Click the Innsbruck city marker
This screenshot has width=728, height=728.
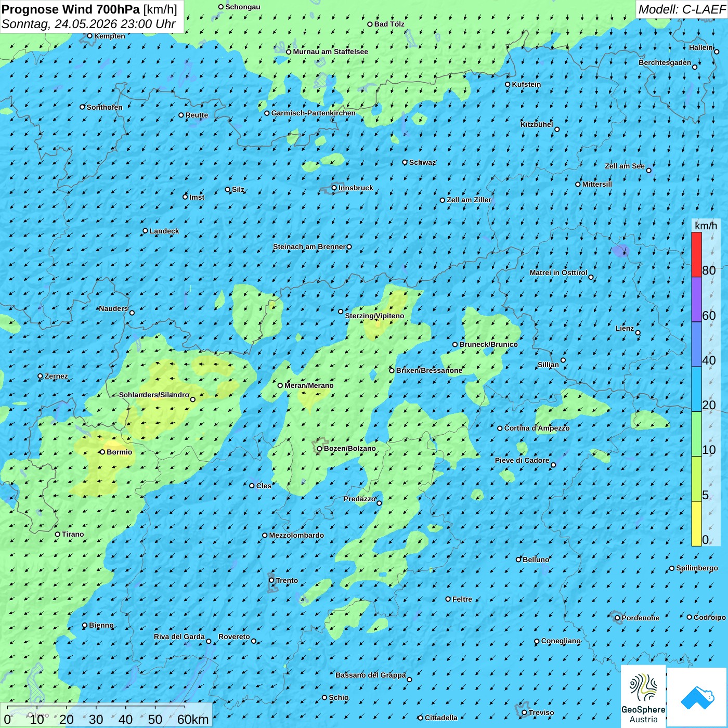[x=334, y=188]
